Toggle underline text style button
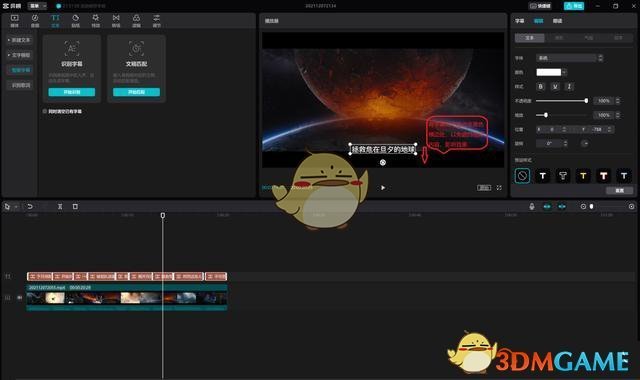This screenshot has height=380, width=640. coord(555,87)
